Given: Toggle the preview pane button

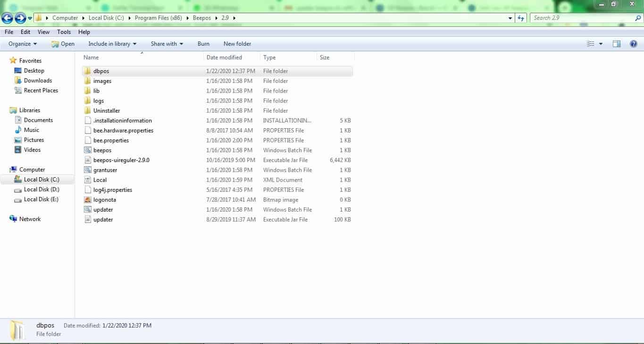Looking at the screenshot, I should tap(616, 44).
